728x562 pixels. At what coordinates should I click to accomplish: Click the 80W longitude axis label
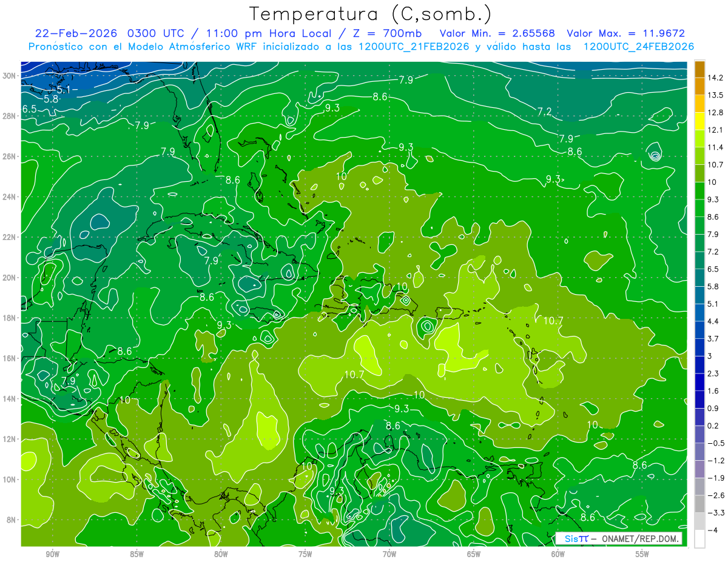click(x=221, y=554)
